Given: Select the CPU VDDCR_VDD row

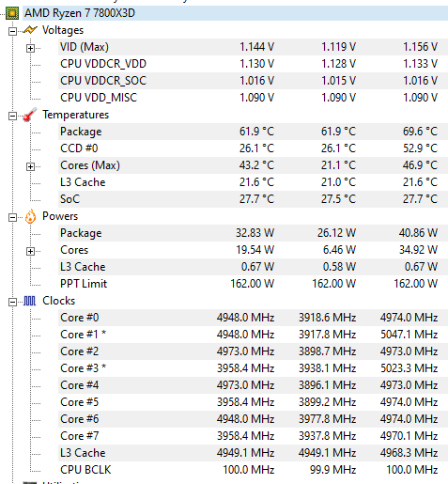Looking at the screenshot, I should tap(253, 64).
